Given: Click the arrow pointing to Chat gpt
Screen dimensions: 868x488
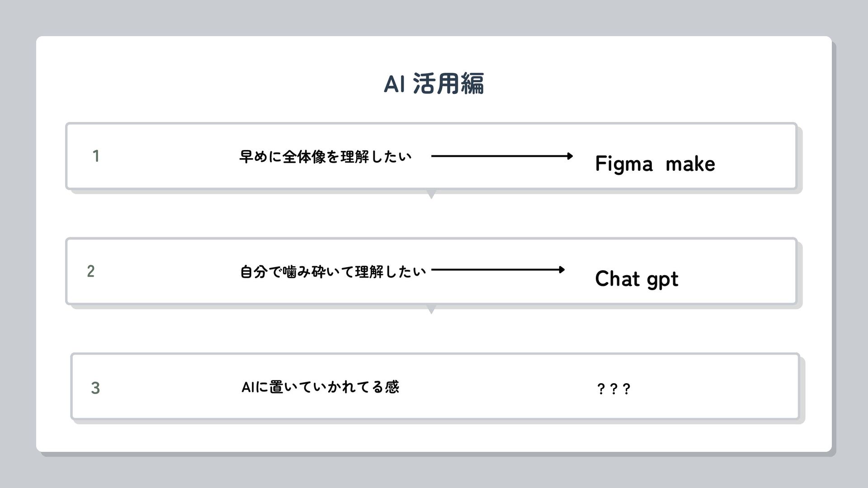Looking at the screenshot, I should pyautogui.click(x=498, y=270).
